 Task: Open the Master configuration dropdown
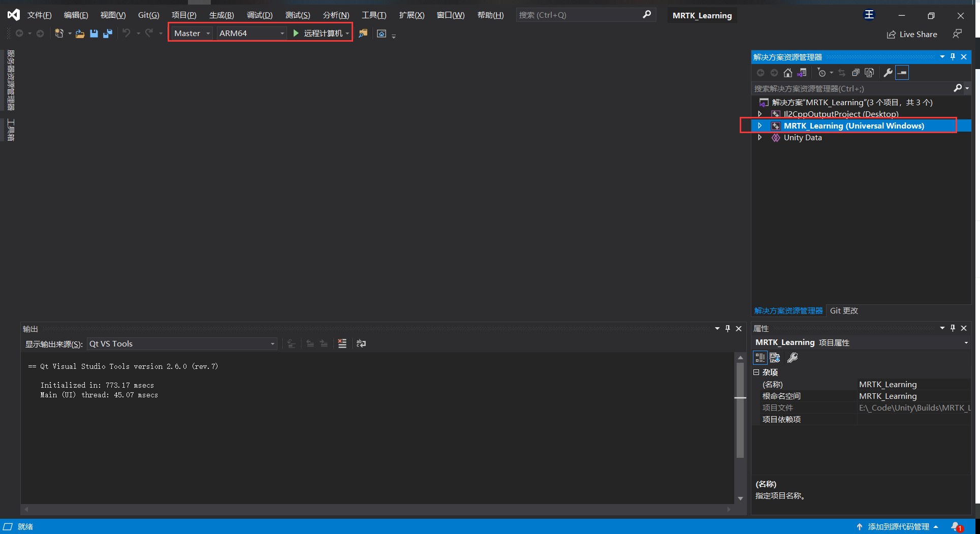click(x=192, y=34)
